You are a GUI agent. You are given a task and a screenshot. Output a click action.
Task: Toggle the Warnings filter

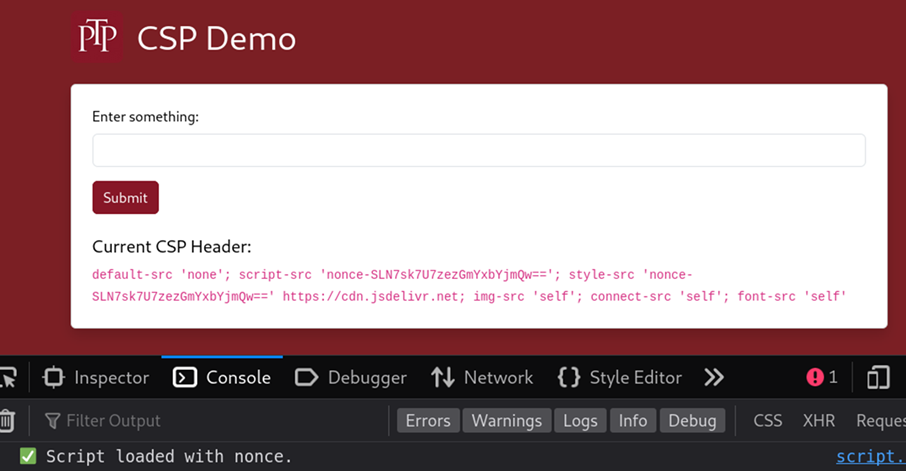click(x=507, y=421)
